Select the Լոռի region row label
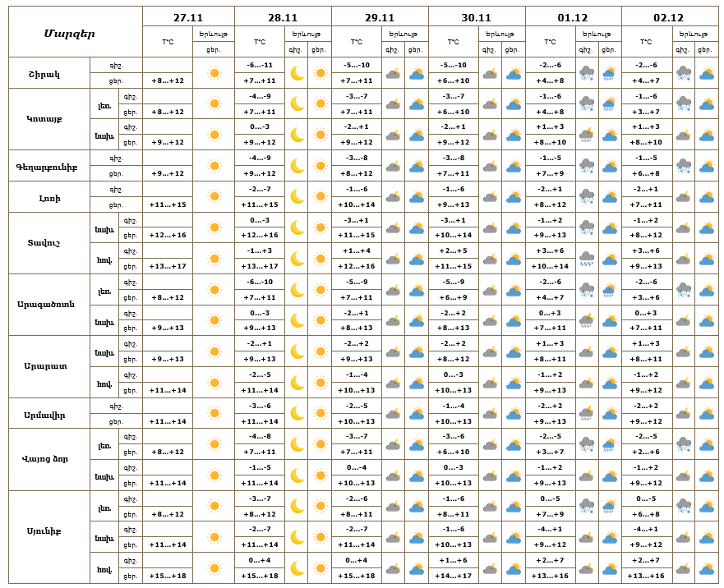Viewport: 724px width, 588px height. pyautogui.click(x=50, y=197)
